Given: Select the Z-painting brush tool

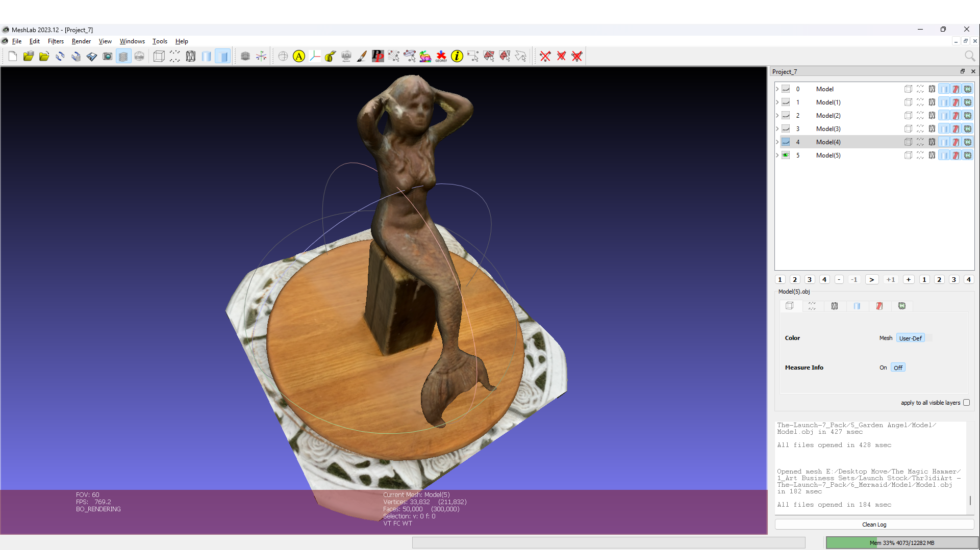Looking at the screenshot, I should 362,56.
